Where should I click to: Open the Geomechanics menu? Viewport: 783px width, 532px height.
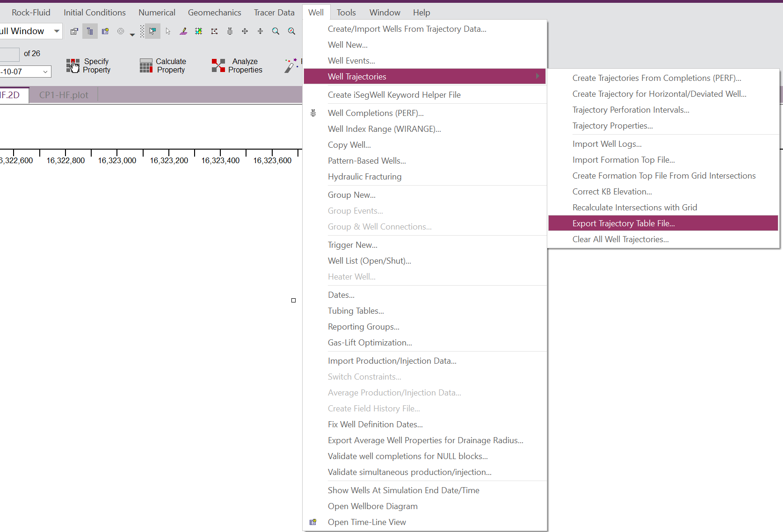pos(214,13)
